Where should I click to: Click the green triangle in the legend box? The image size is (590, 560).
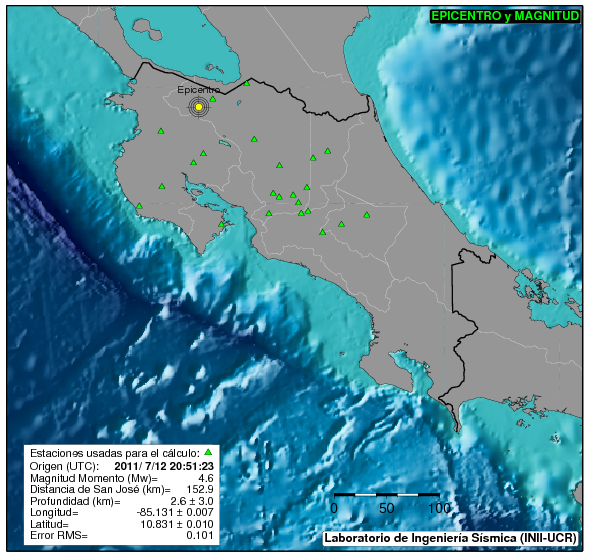[208, 452]
